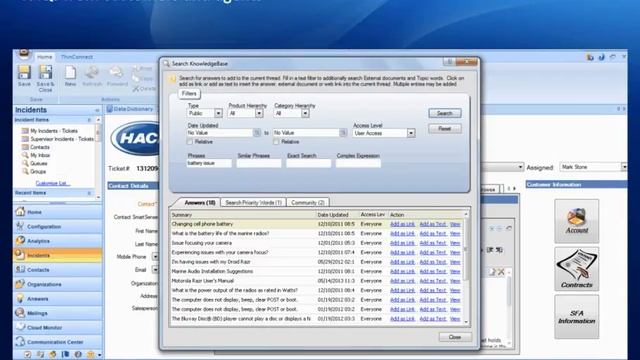640x360 pixels.
Task: Click the Reset button in dialog
Action: tap(444, 129)
